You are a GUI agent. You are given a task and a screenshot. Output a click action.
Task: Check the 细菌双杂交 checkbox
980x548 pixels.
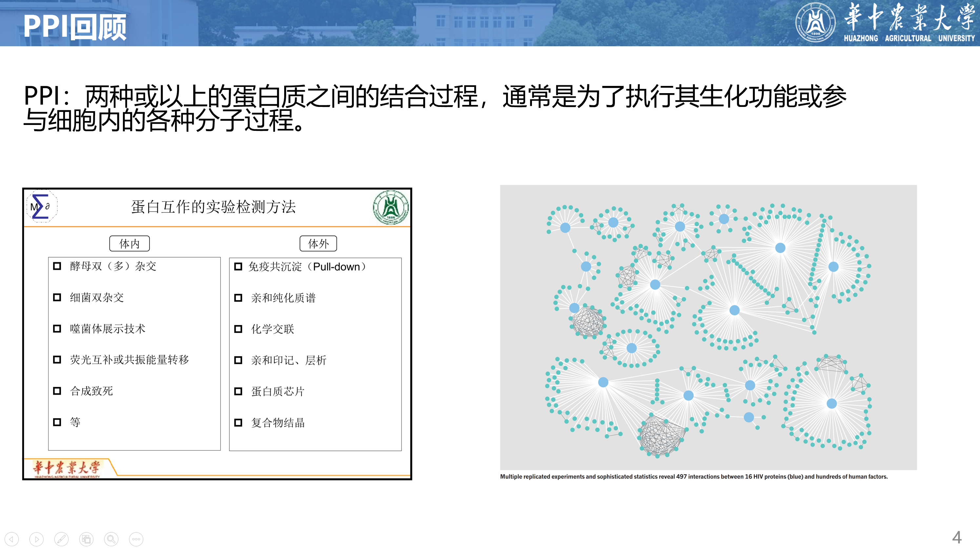pyautogui.click(x=57, y=297)
